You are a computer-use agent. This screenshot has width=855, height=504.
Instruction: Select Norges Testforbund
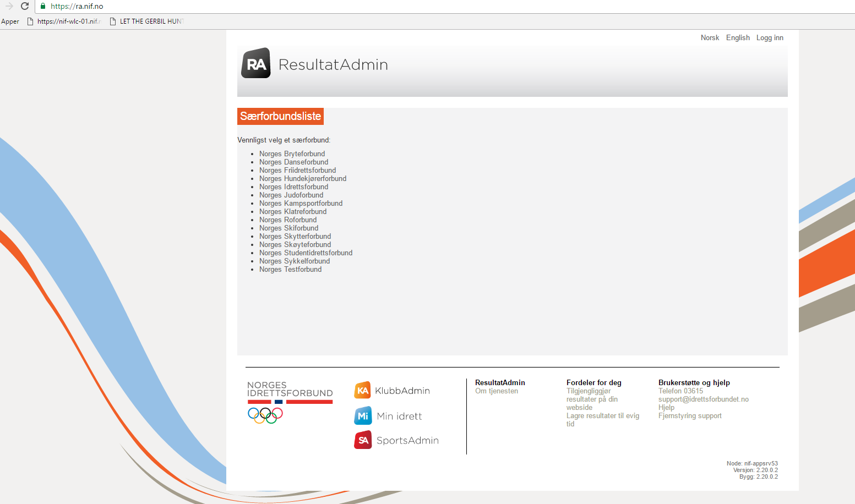pos(290,269)
